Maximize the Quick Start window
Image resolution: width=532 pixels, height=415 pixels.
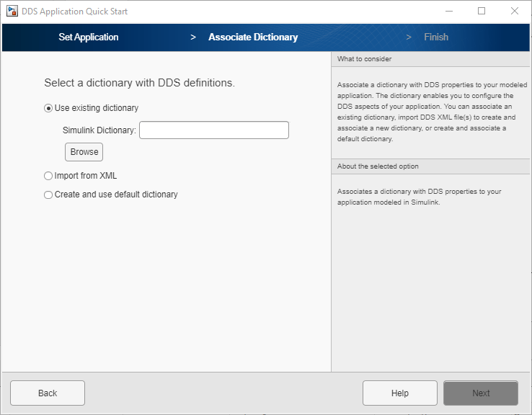click(482, 12)
